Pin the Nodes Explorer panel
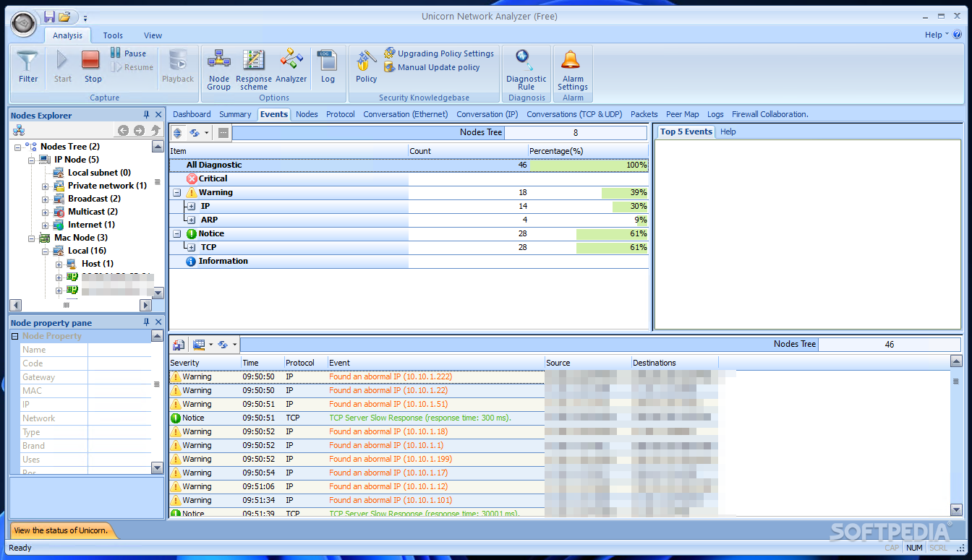Viewport: 972px width, 560px height. click(x=147, y=115)
